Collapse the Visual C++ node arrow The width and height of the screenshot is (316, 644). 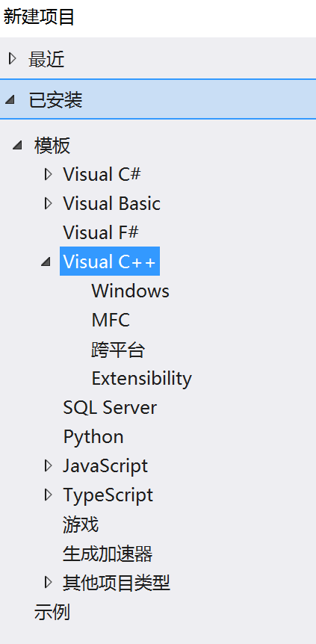click(46, 261)
